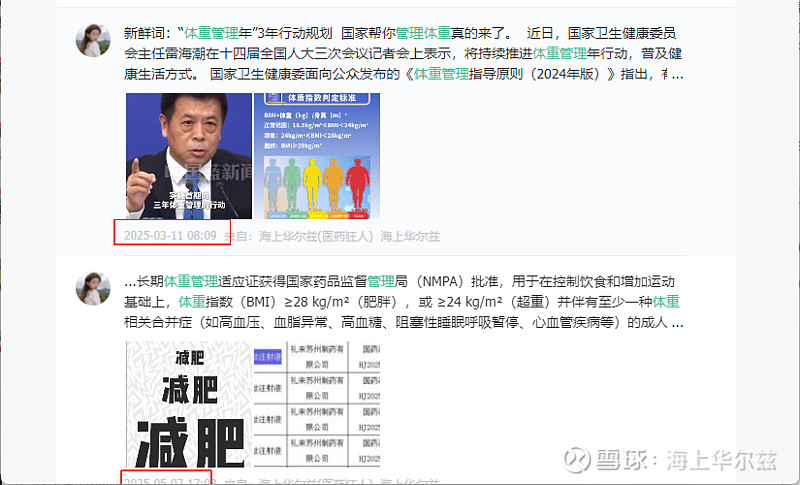Click highlighted 体重管理 keyword in 体重管理指导原则
Image resolution: width=800 pixels, height=485 pixels.
(441, 74)
